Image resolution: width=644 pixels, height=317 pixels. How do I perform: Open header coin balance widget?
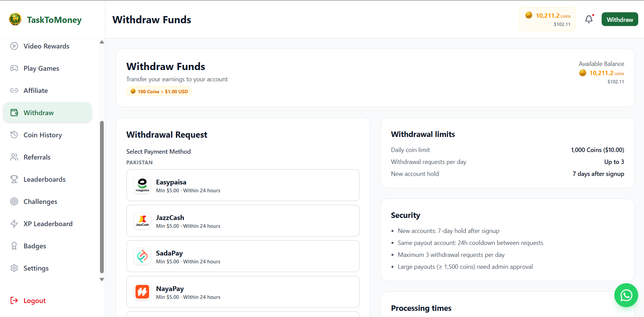(547, 19)
